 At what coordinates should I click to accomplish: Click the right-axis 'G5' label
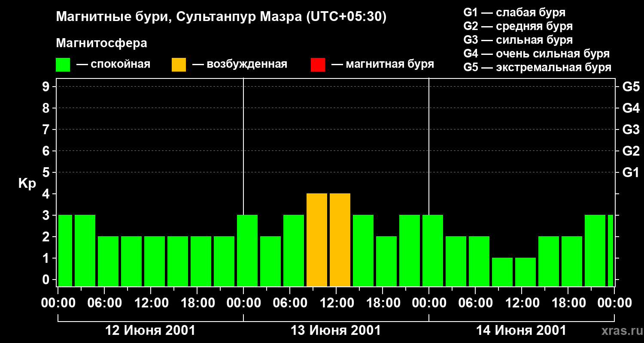click(x=631, y=87)
